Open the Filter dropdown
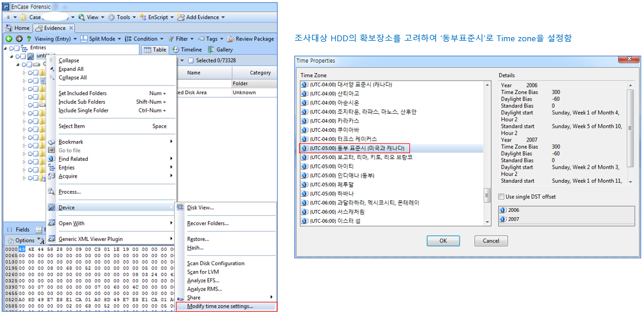644x314 pixels. click(x=180, y=38)
